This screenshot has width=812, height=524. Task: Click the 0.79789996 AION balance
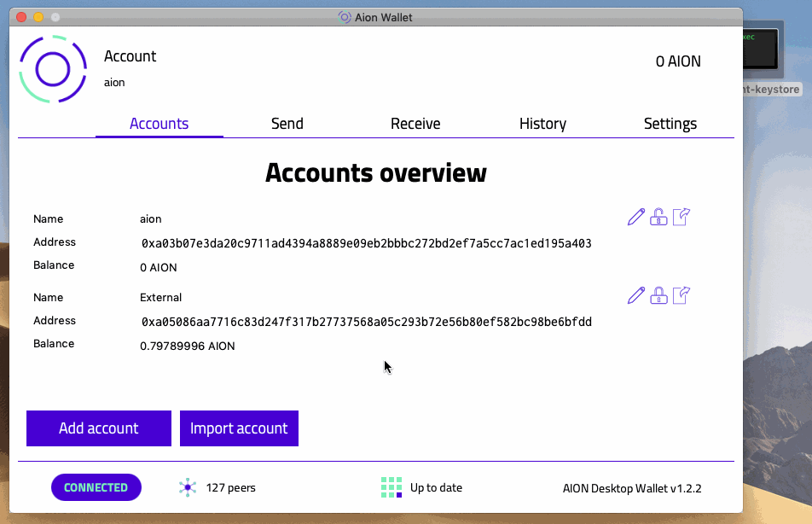click(x=187, y=346)
